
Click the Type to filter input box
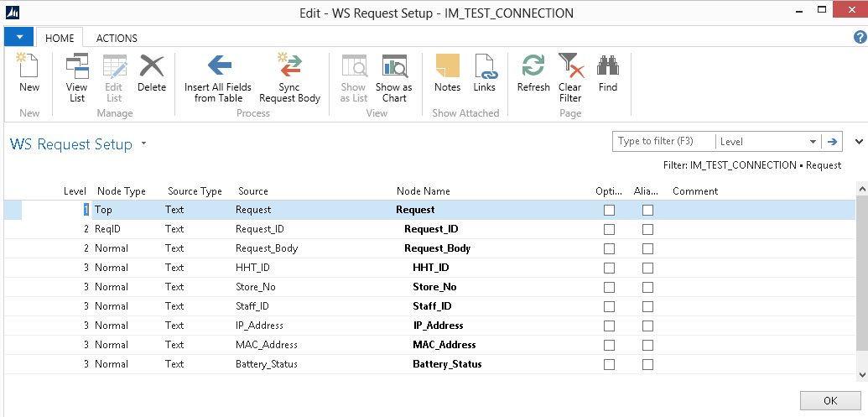point(663,142)
